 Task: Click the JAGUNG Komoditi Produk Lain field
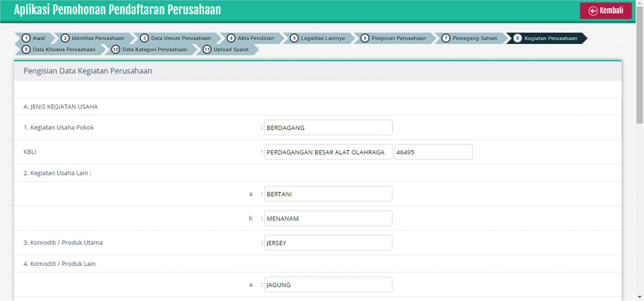(328, 285)
